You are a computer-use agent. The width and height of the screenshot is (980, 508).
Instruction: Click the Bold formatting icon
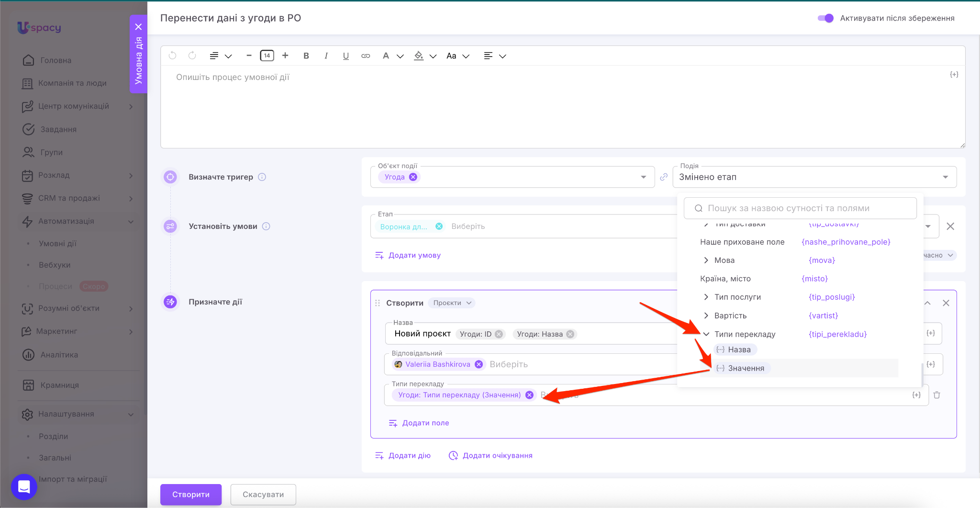[x=306, y=56]
